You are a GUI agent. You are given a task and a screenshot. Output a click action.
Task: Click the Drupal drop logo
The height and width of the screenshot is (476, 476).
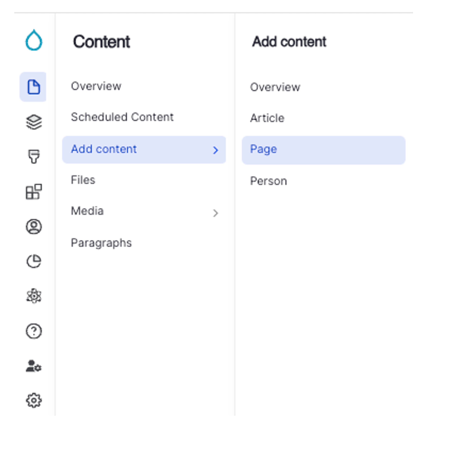(x=34, y=40)
